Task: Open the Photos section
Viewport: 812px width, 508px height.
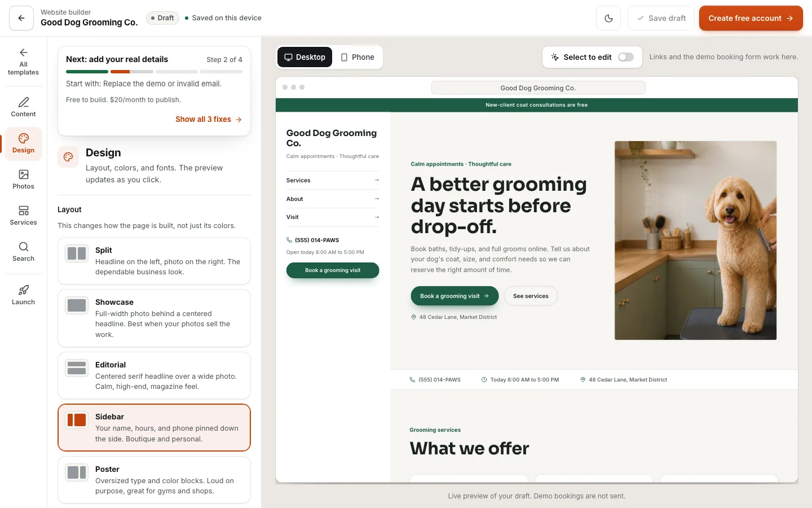Action: click(23, 179)
